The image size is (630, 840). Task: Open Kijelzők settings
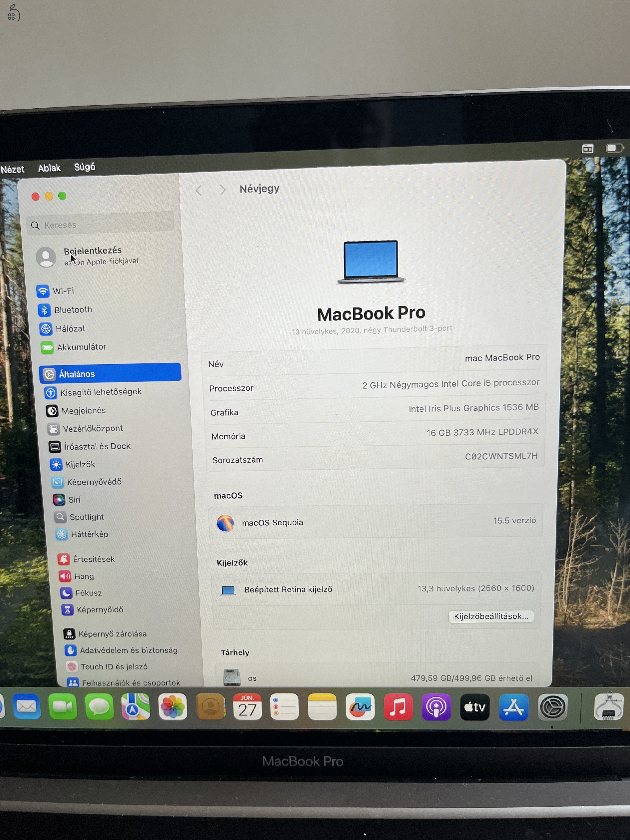tap(80, 465)
